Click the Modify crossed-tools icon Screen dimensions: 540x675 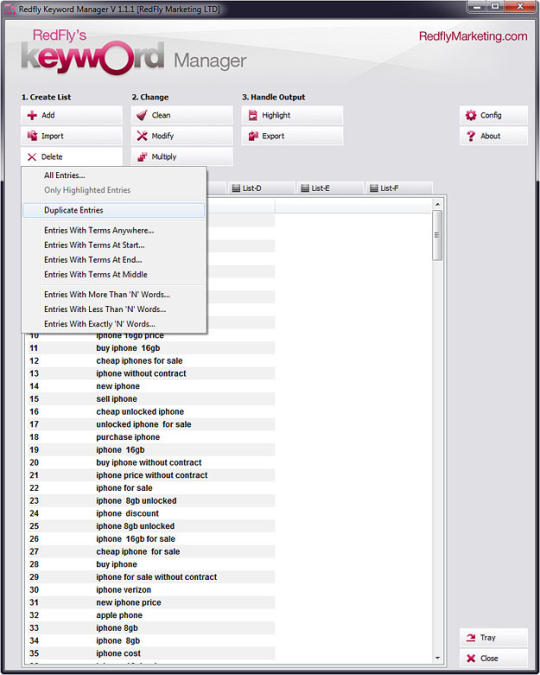pyautogui.click(x=142, y=136)
